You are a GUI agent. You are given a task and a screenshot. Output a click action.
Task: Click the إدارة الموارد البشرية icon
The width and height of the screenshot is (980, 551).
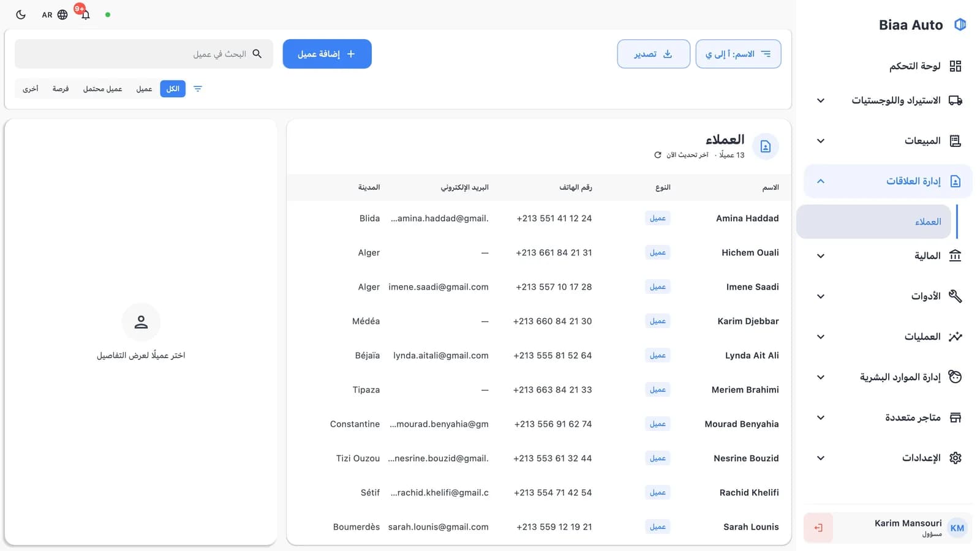pos(956,377)
